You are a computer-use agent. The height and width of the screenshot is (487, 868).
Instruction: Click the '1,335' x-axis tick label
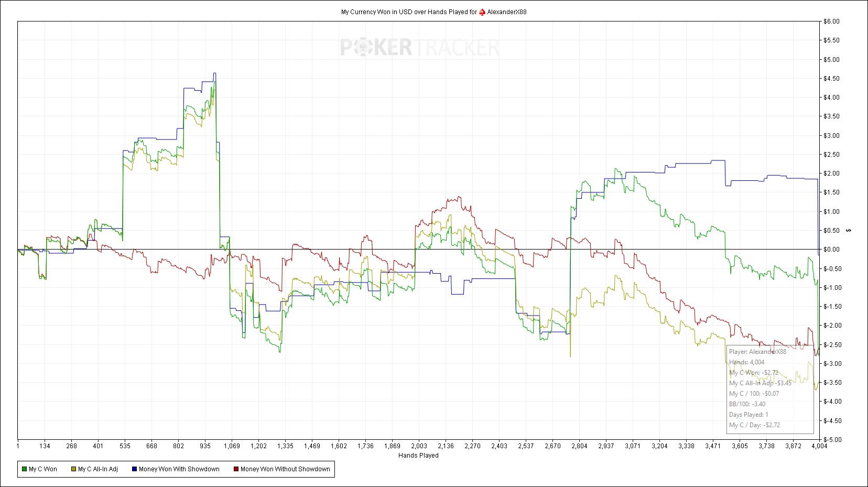point(285,447)
